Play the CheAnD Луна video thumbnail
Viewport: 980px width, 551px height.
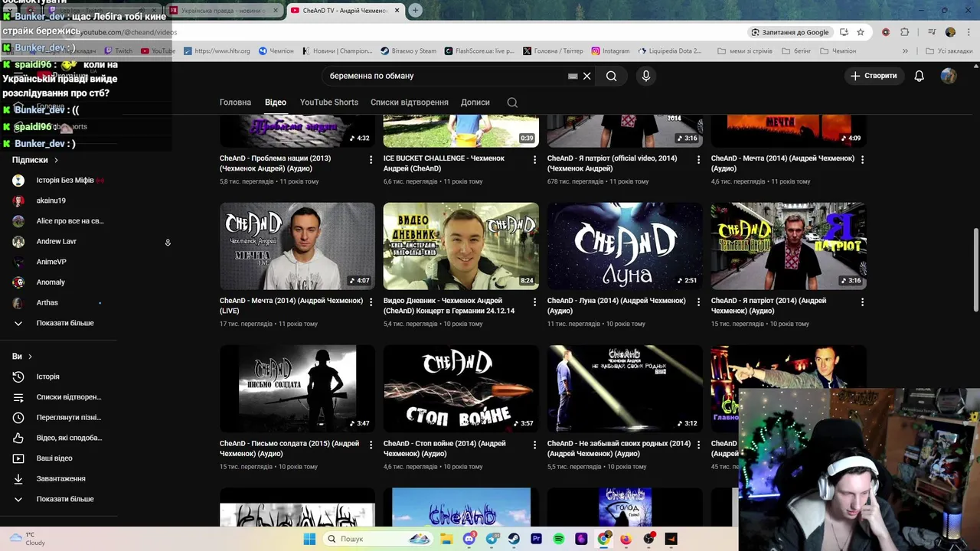click(625, 246)
